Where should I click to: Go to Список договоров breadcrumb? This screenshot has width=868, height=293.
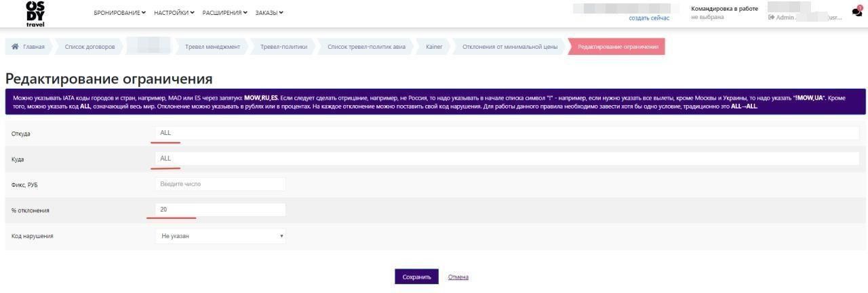(x=90, y=47)
